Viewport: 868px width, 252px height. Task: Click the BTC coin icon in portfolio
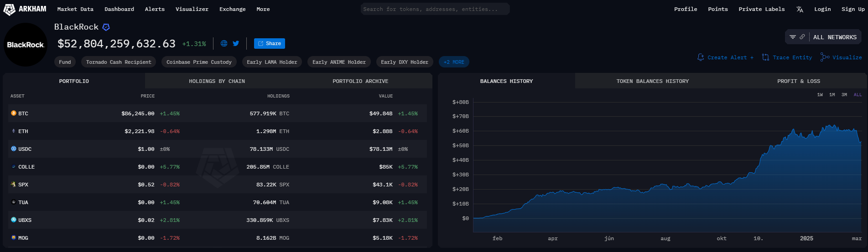(14, 113)
